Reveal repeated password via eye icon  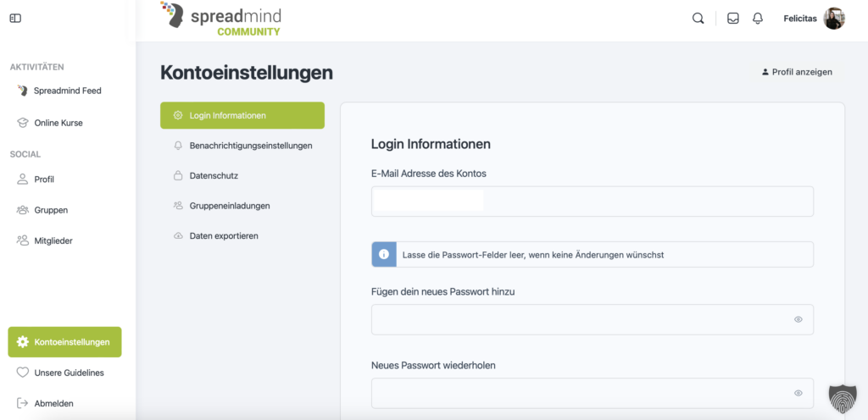(x=798, y=394)
